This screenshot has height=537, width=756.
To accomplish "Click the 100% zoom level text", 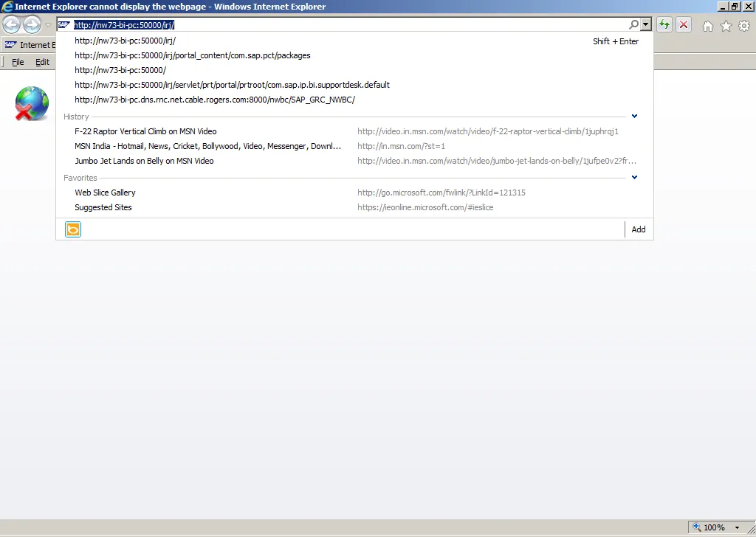I will coord(714,527).
